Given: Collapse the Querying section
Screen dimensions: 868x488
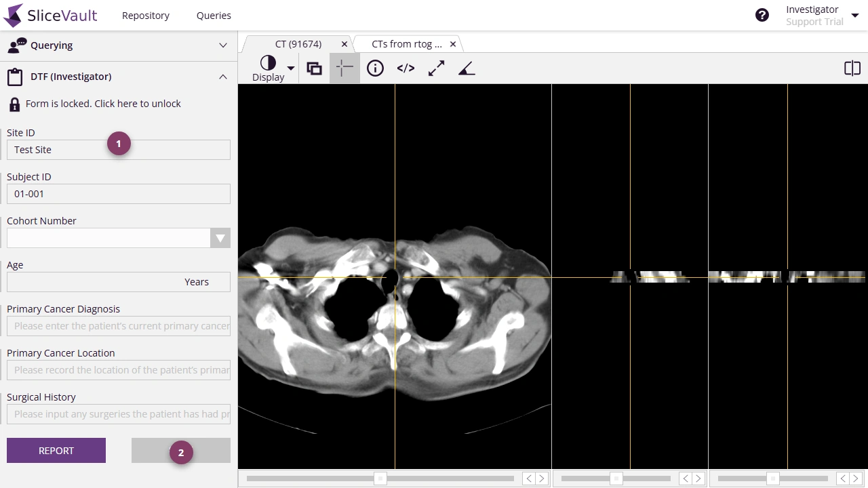Looking at the screenshot, I should [223, 45].
